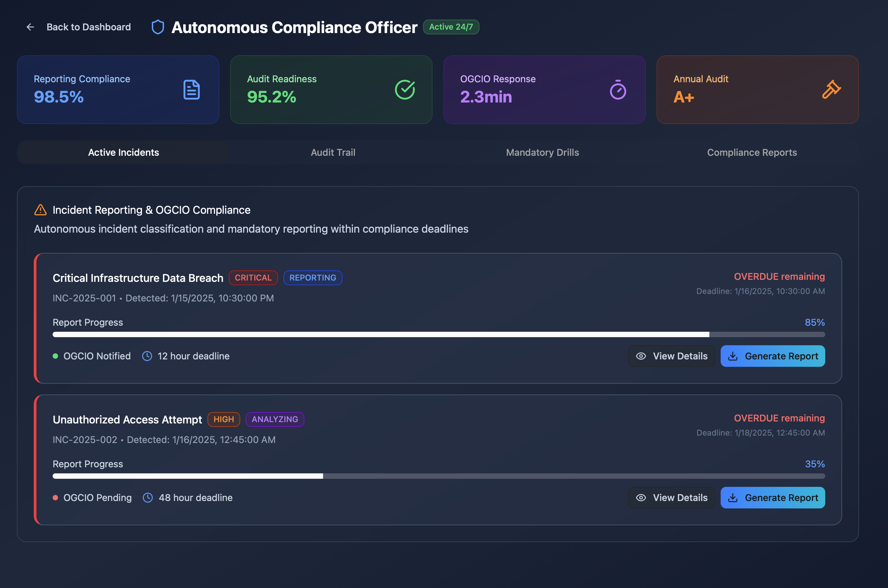
Task: Click the document icon in Reporting Compliance card
Action: (191, 90)
